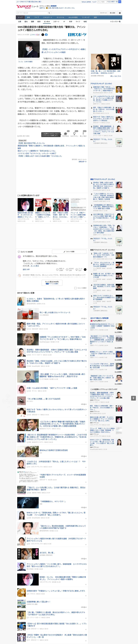Click the keyword search magnifier icon
Screen dimensions: 138x644
49,13
